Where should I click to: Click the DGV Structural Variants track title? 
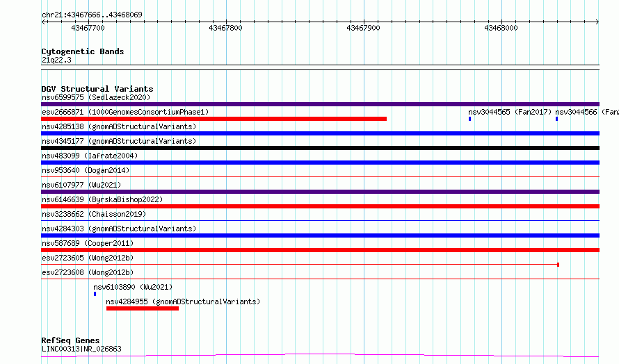coord(97,89)
